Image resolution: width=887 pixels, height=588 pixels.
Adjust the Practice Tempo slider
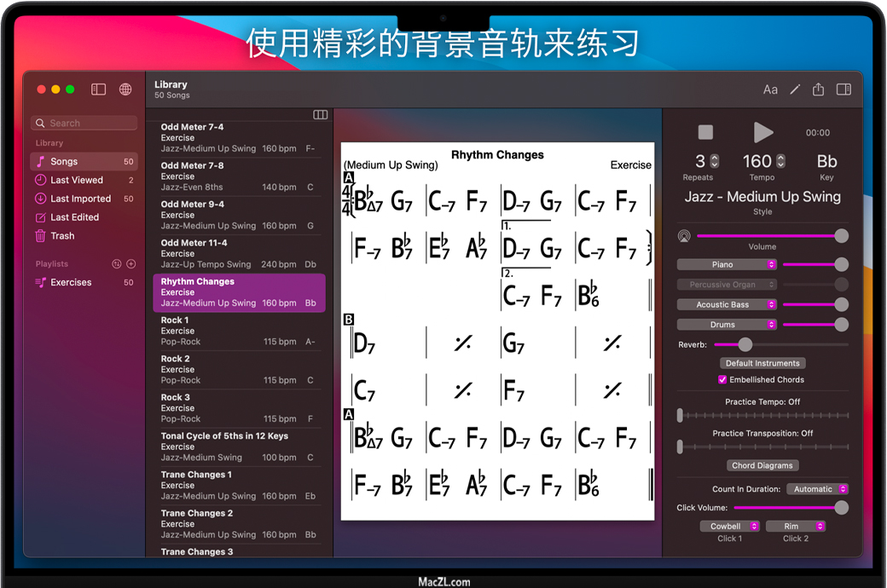(763, 416)
